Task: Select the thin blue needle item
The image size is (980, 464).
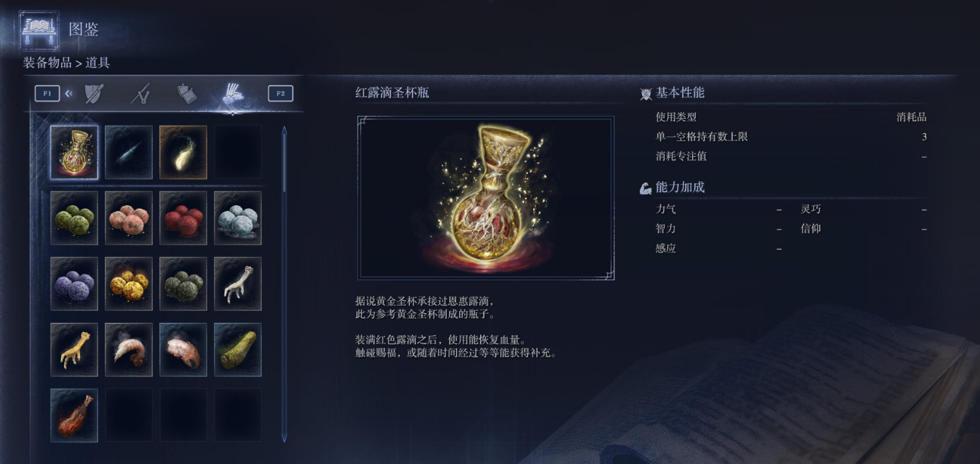Action: click(x=129, y=152)
